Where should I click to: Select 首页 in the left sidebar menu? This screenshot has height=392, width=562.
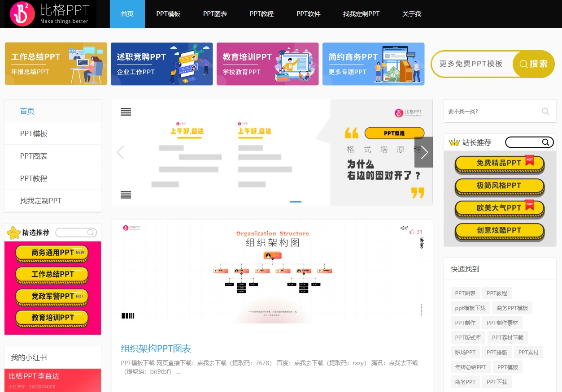click(26, 111)
